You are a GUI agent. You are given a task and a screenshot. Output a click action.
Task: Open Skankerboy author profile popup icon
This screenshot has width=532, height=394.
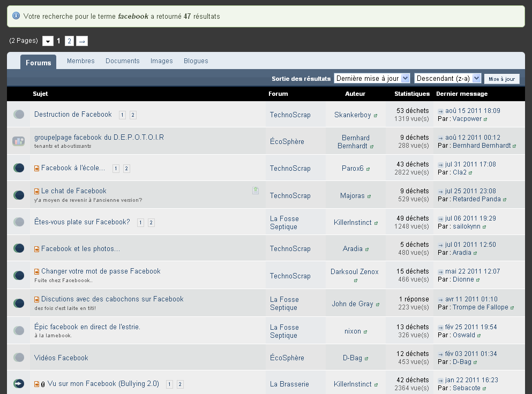pos(376,116)
